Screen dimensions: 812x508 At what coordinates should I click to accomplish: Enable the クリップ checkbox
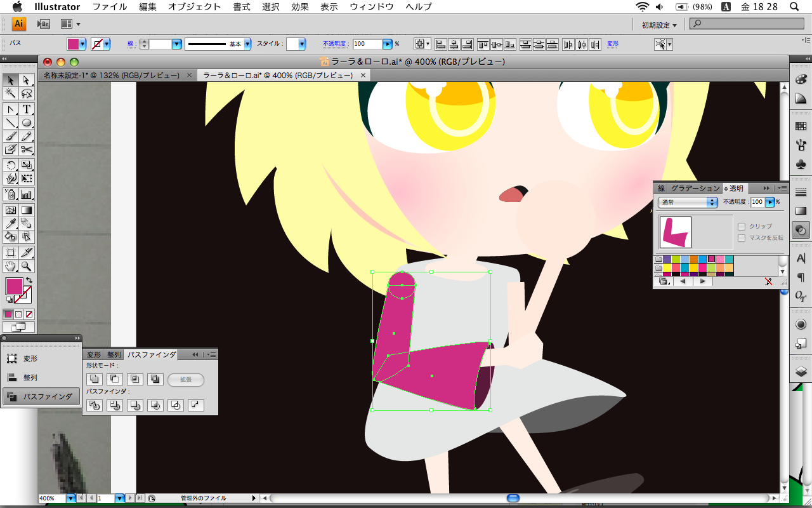(x=742, y=226)
